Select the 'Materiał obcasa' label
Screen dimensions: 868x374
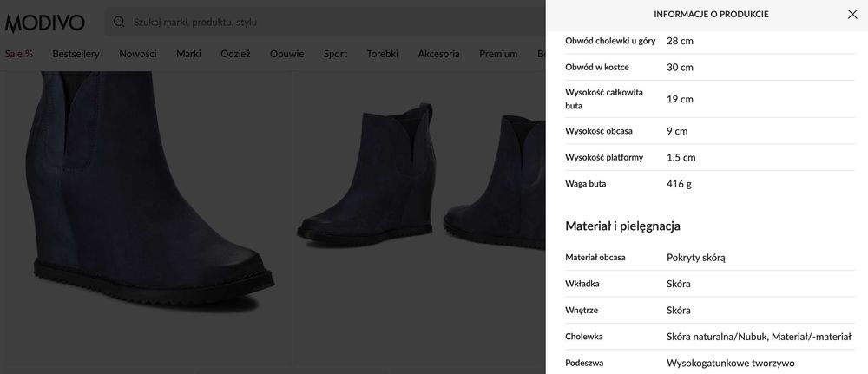(x=595, y=257)
